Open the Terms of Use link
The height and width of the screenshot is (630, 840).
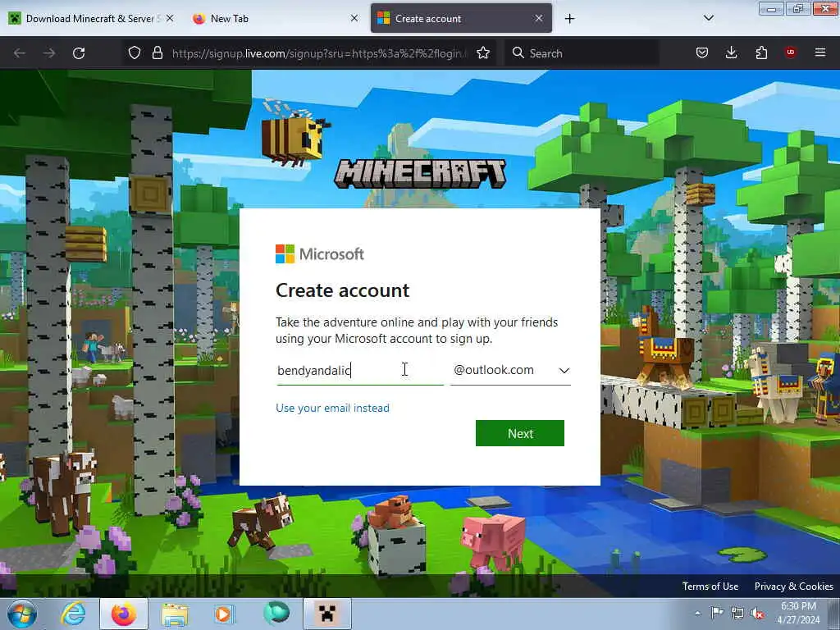[x=710, y=586]
